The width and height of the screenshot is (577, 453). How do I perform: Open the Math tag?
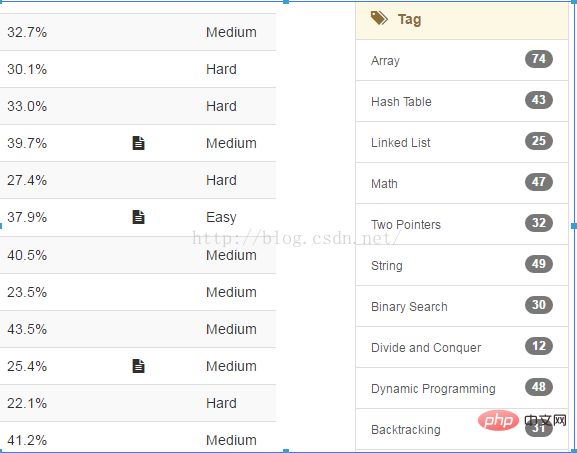pos(462,183)
